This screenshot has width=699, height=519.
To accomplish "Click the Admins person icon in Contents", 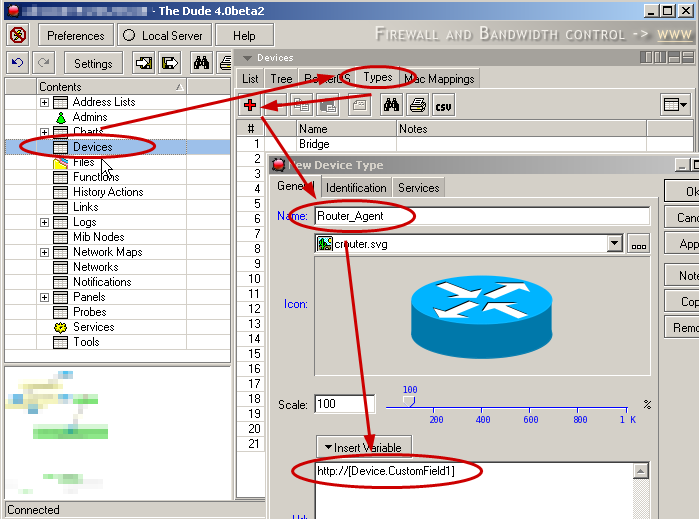I will 61,117.
